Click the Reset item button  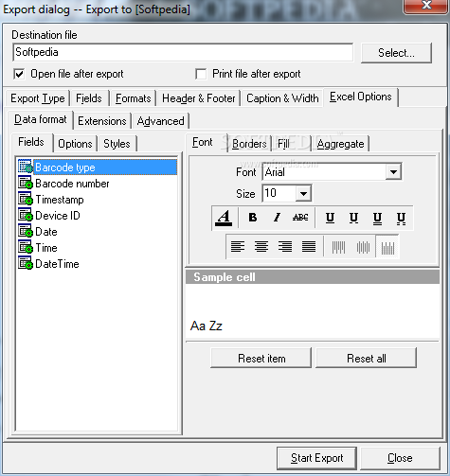coord(261,359)
